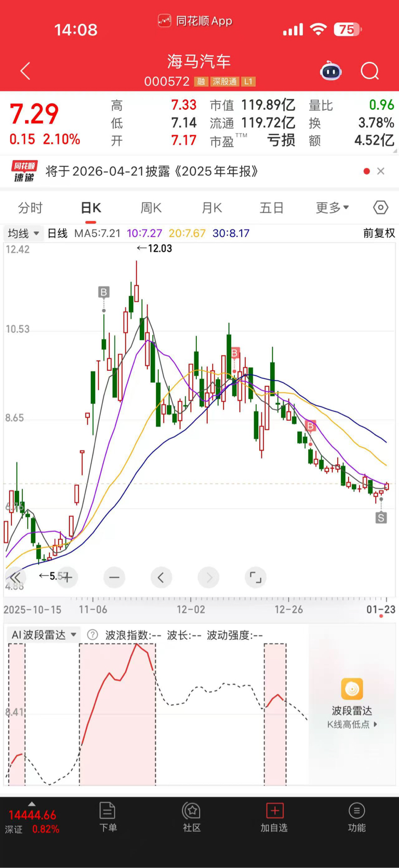
Task: Add stock via 加自选 button
Action: [x=274, y=817]
